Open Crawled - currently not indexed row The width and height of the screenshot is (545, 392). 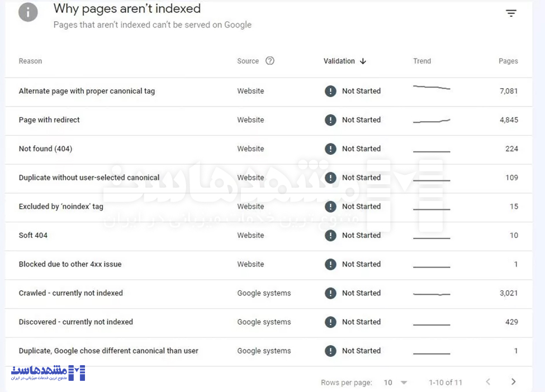tap(70, 293)
